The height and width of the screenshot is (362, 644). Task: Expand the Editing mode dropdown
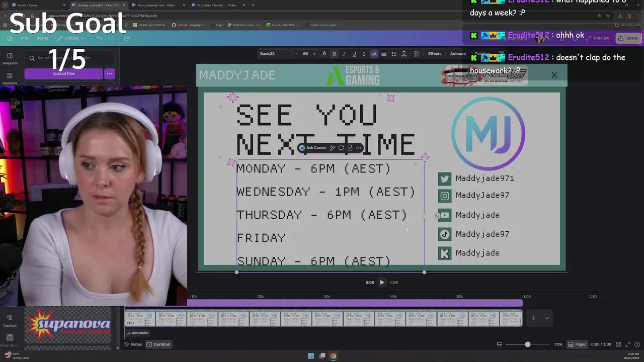71,38
